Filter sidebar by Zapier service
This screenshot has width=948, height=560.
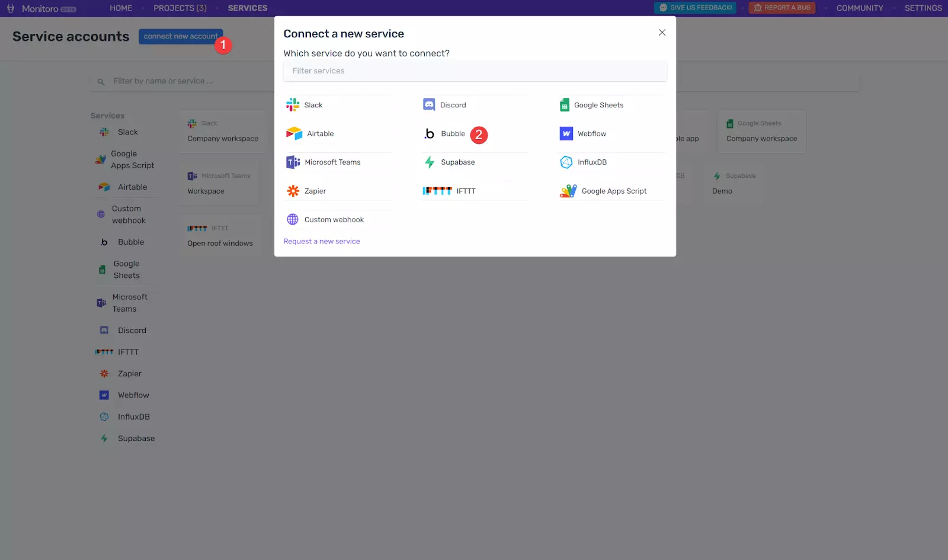coord(120,374)
